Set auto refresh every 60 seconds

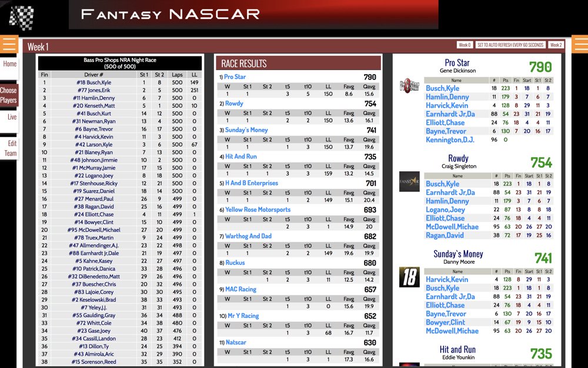tap(510, 45)
